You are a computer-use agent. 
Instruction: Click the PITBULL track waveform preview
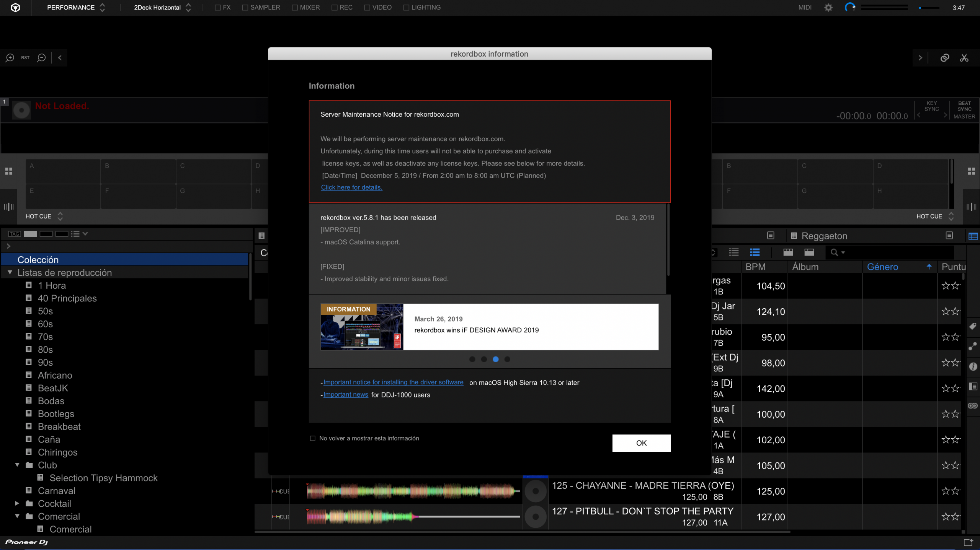(x=413, y=517)
